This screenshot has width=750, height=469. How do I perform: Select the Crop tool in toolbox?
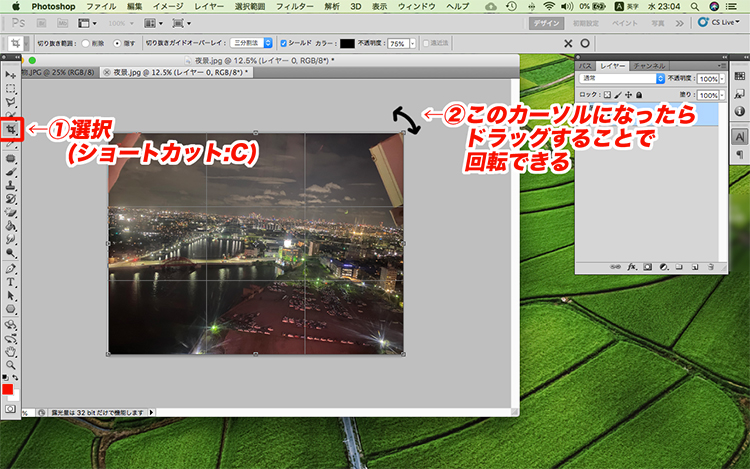(11, 129)
